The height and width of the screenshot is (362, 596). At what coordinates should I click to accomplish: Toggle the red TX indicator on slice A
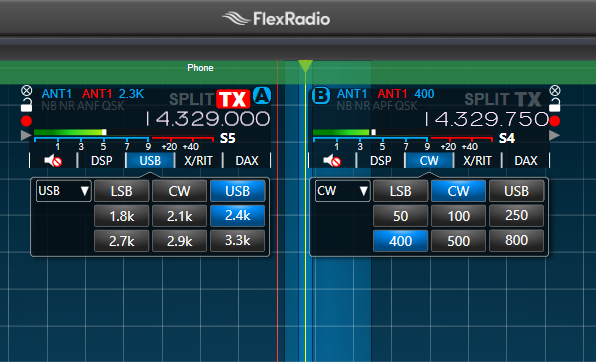[233, 99]
